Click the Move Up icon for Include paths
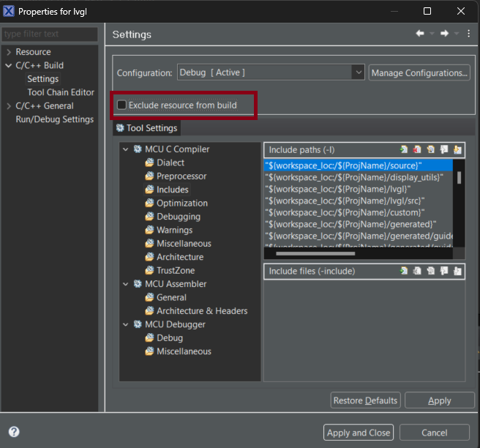480x448 pixels. [x=444, y=149]
